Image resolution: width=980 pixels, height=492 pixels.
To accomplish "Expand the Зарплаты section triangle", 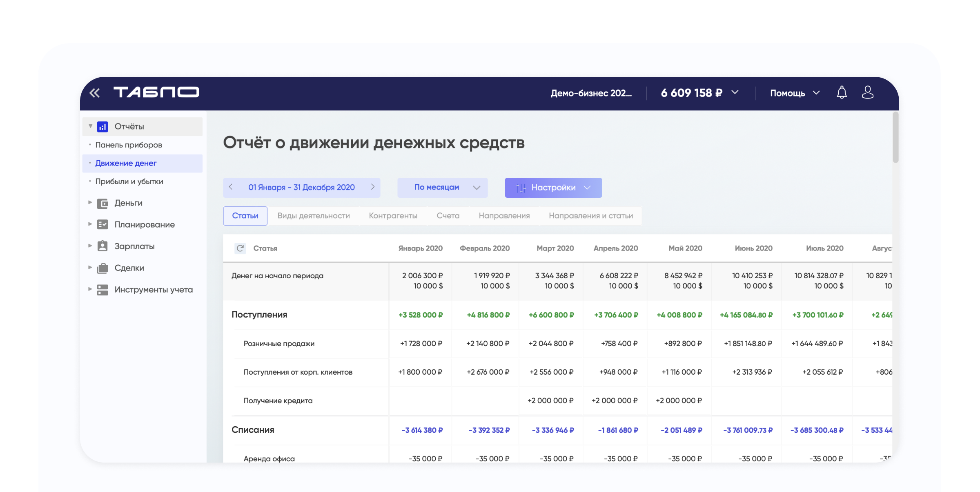I will [x=90, y=246].
